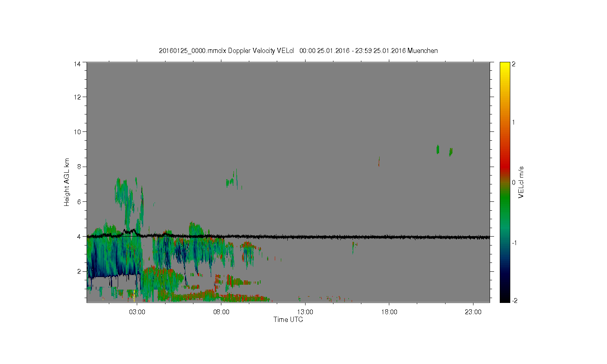Click the velocity colorbar gradient
The width and height of the screenshot is (607, 364).
tap(505, 182)
